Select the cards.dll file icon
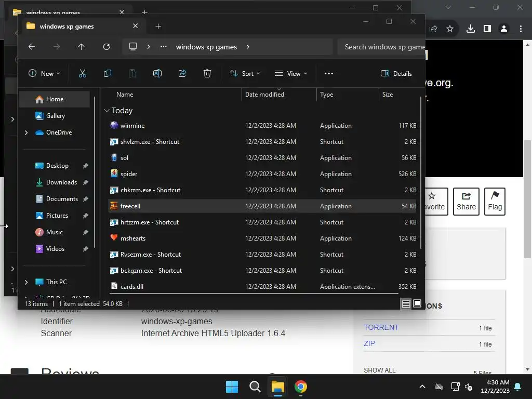This screenshot has width=532, height=399. (114, 286)
